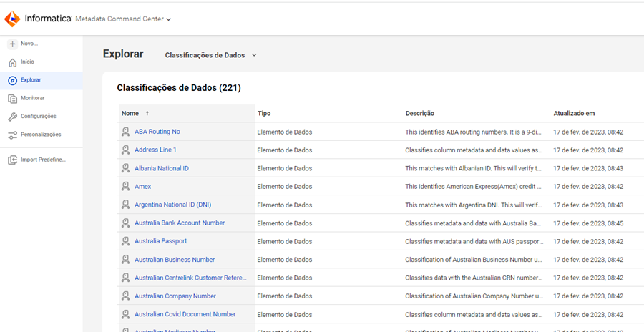This screenshot has width=644, height=332.
Task: Click description 'This identifies American Express(Amex) credit...'
Action: click(x=474, y=187)
